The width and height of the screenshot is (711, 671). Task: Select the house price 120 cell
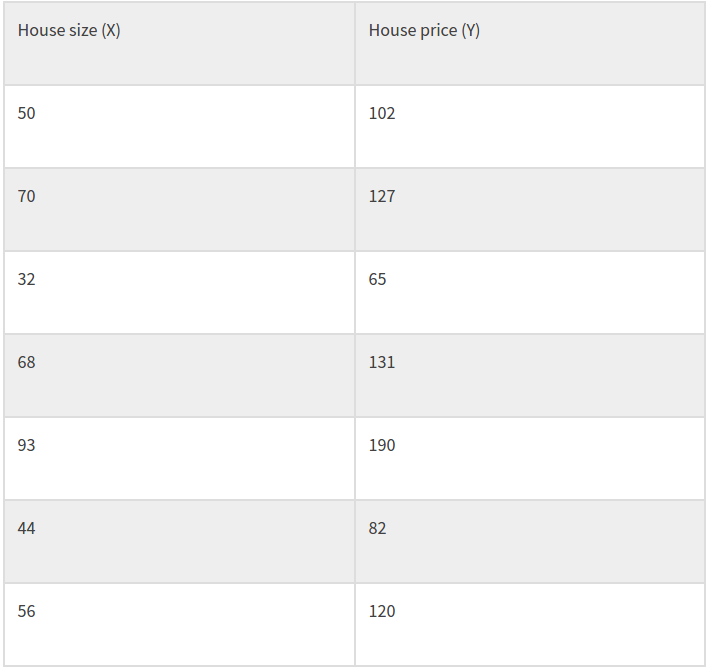382,612
